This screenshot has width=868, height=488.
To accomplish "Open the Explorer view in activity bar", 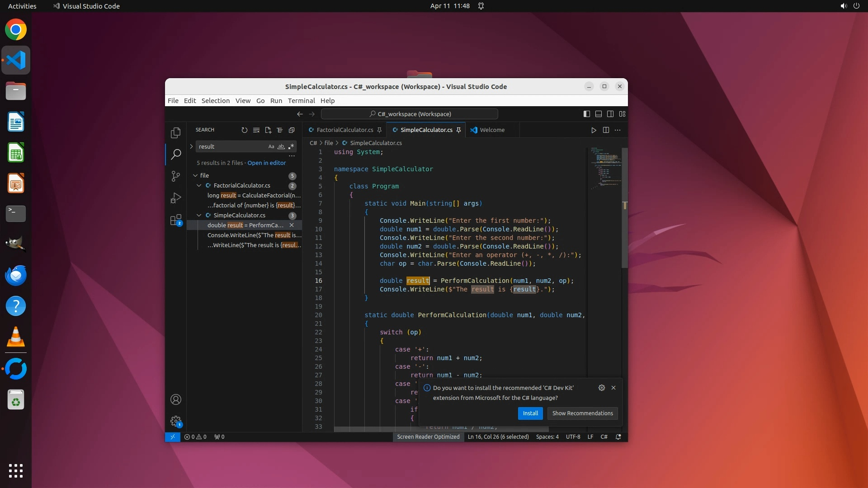I will pyautogui.click(x=176, y=133).
